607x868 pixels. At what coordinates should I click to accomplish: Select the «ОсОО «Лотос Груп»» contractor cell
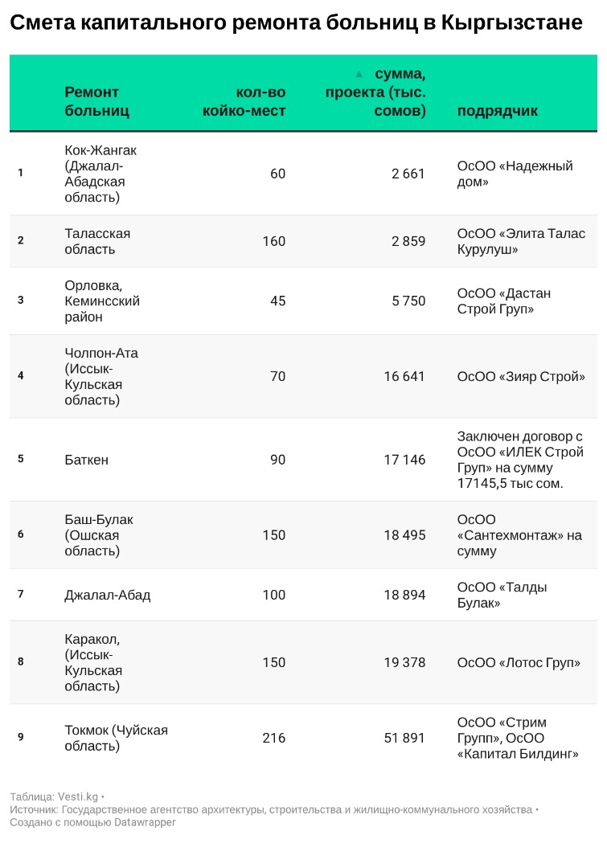pos(519,662)
